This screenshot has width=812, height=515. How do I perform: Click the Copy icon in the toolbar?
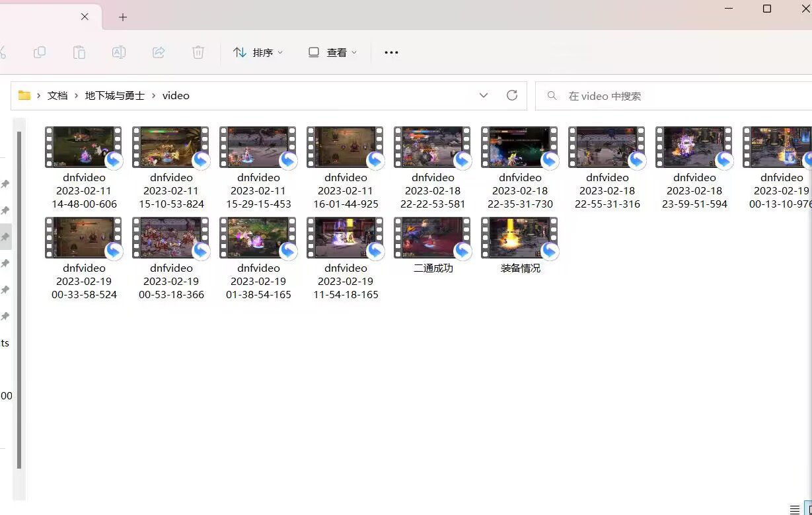(x=40, y=52)
